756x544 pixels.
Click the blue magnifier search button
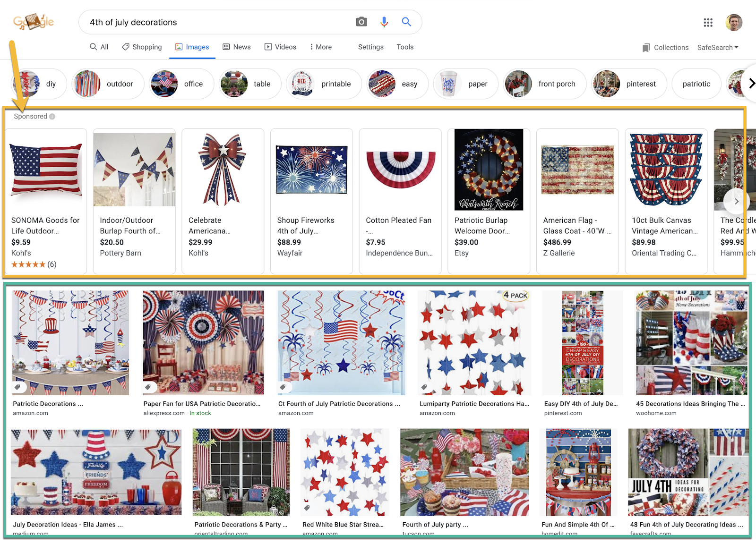click(406, 22)
